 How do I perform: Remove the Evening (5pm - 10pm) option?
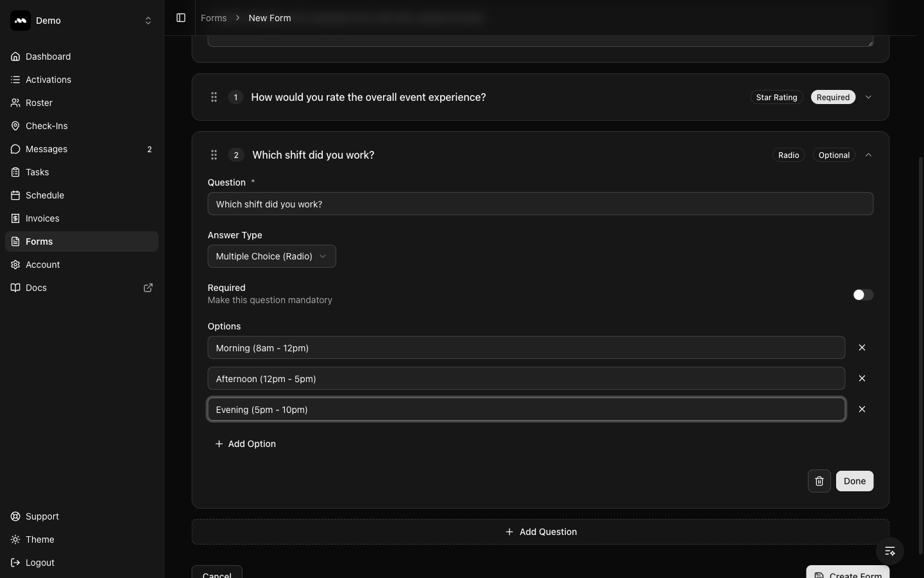click(x=862, y=409)
